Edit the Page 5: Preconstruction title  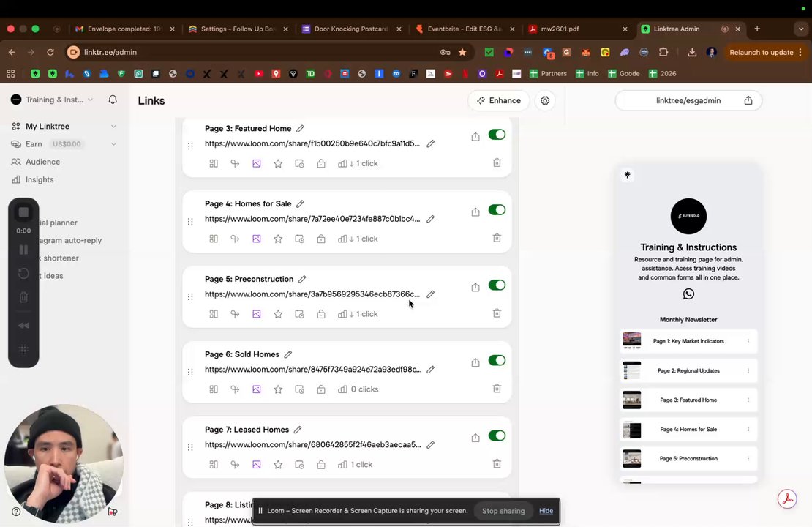pos(302,279)
